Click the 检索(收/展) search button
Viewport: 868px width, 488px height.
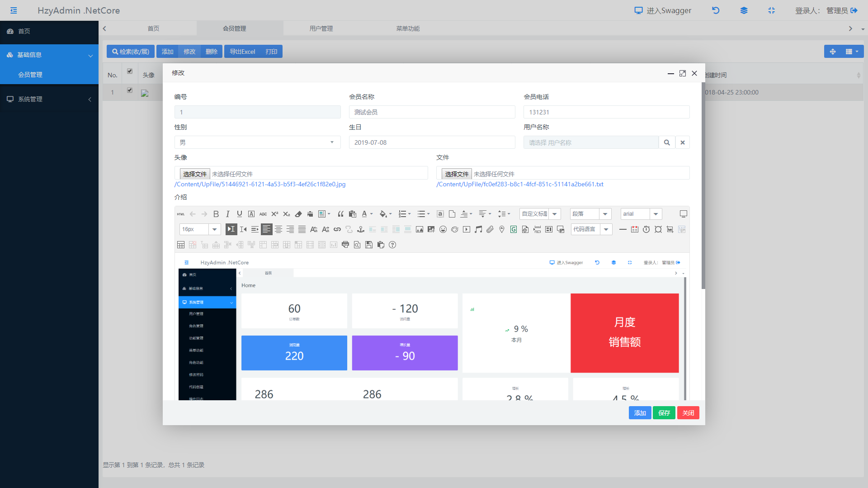pyautogui.click(x=131, y=52)
